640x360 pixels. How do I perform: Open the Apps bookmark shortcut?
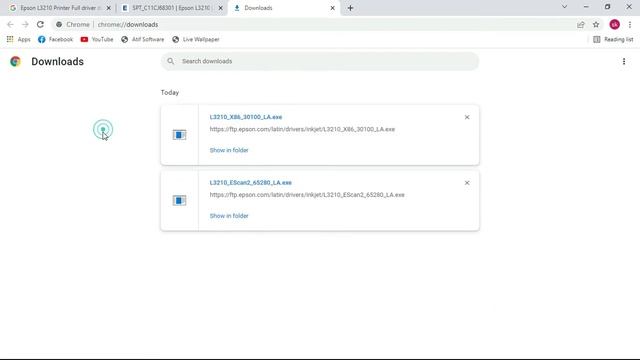[18, 40]
